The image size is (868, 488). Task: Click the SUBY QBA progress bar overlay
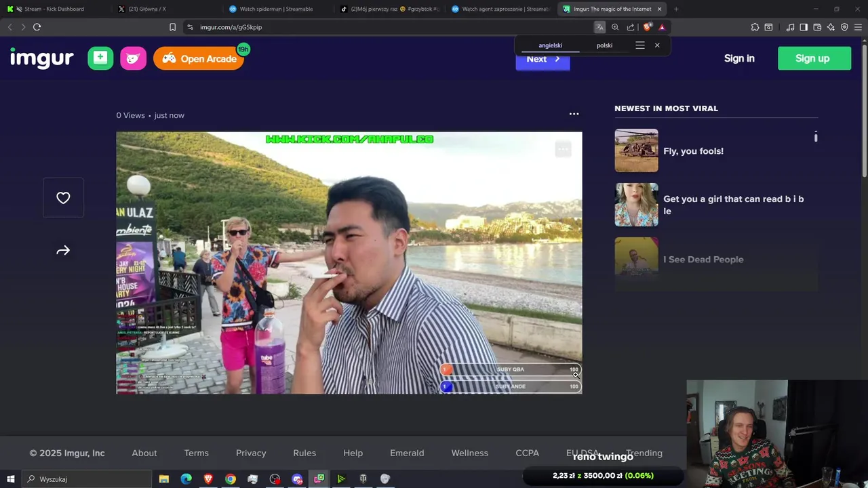(x=510, y=369)
